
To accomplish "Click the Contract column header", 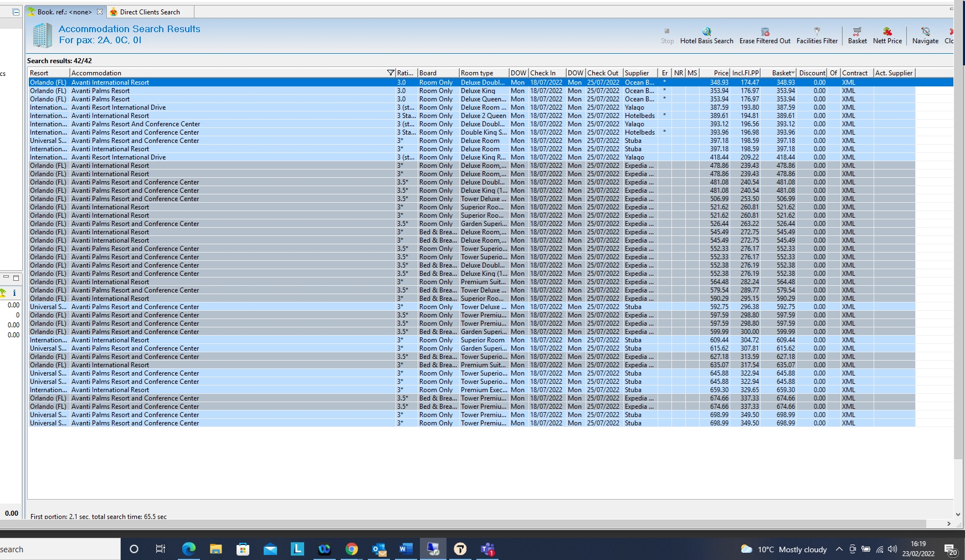I will coord(857,73).
